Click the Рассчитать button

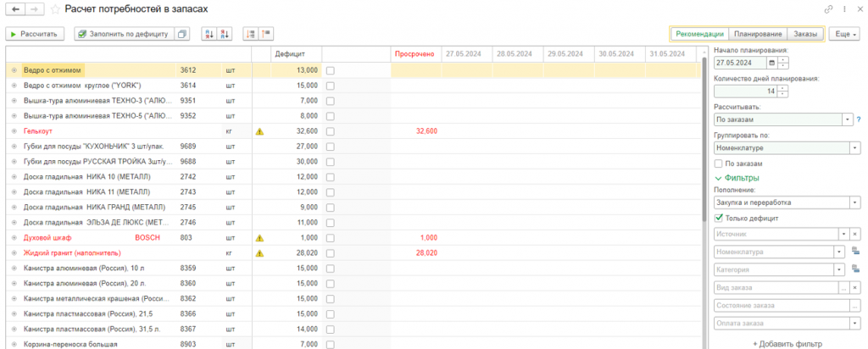click(35, 34)
